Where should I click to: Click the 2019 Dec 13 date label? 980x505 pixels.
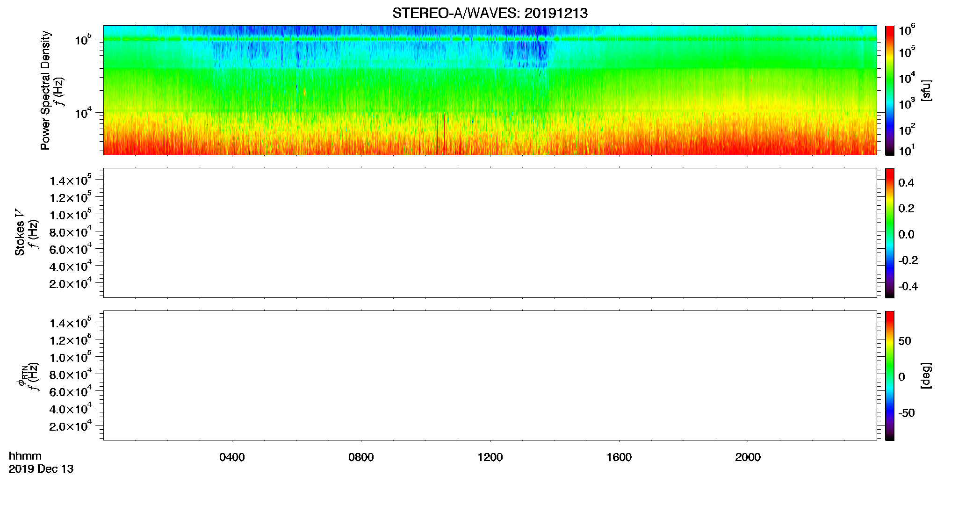(x=41, y=469)
